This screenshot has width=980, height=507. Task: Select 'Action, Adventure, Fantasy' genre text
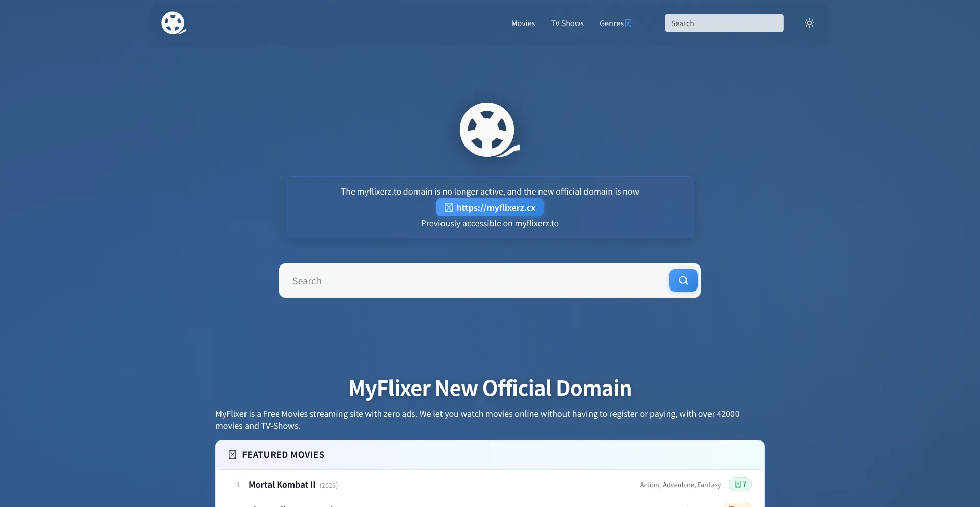680,485
